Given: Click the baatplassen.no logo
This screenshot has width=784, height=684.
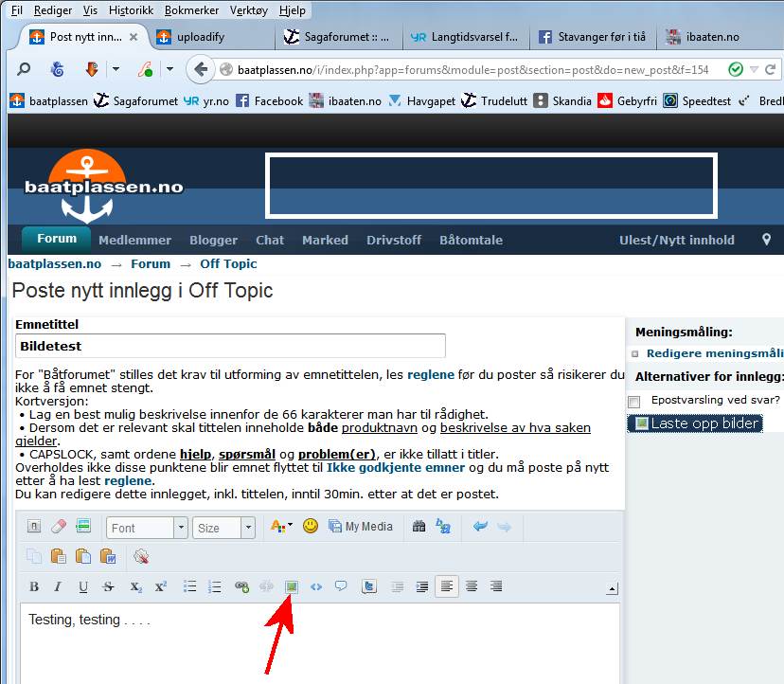Looking at the screenshot, I should pos(103,187).
